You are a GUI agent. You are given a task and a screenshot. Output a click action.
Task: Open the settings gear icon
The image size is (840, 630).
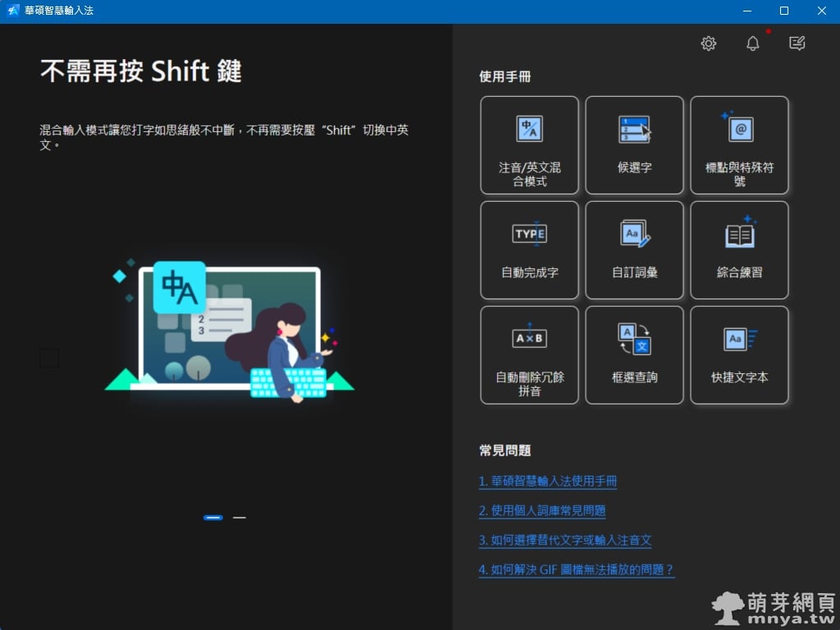(x=709, y=43)
